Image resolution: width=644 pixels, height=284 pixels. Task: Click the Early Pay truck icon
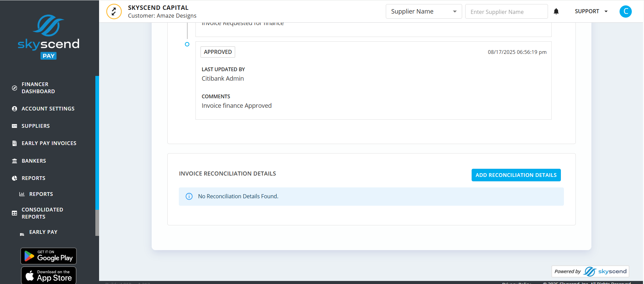coord(22,234)
